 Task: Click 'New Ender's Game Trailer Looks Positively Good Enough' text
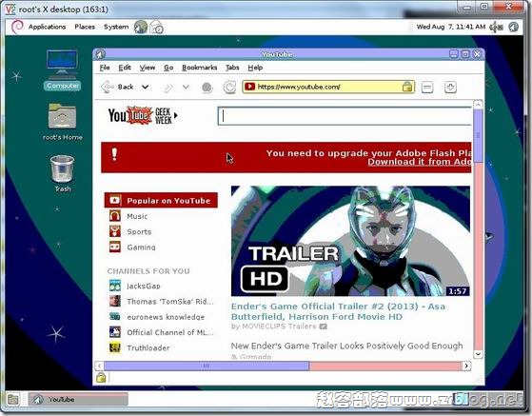point(346,346)
